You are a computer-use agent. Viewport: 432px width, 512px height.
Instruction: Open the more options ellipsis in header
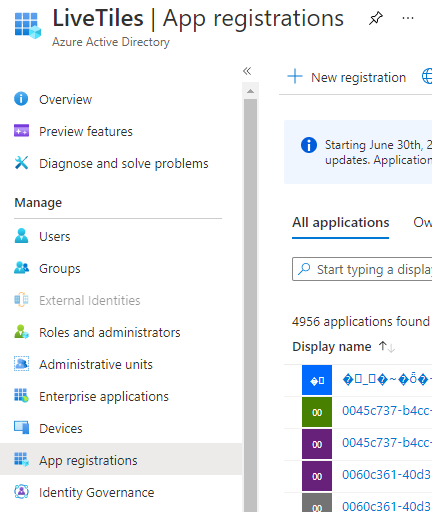point(408,18)
